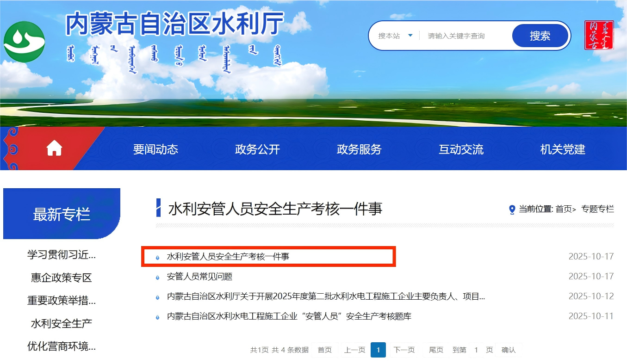Open the 安全生产考核题库 article link
Screen dimensions: 627x364
(x=289, y=316)
